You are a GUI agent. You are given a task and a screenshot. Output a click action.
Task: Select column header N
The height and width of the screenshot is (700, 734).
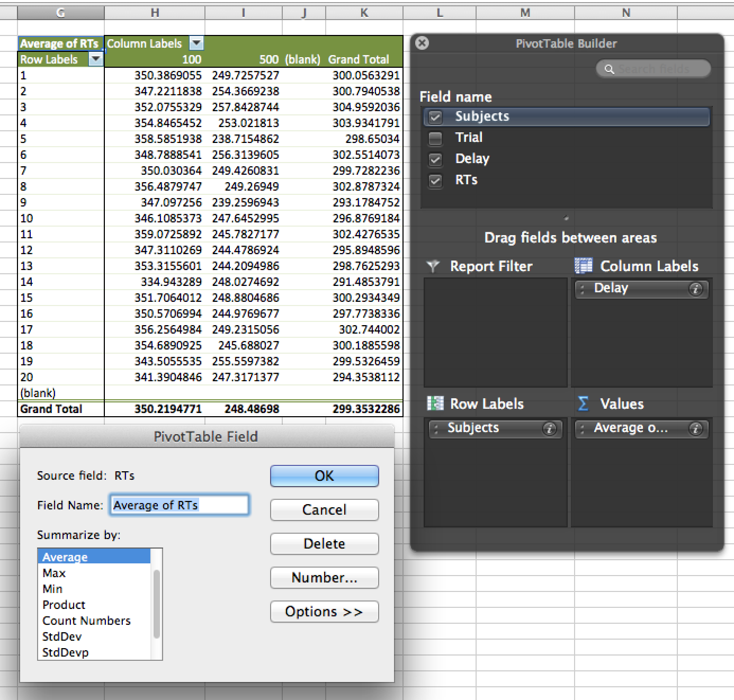click(625, 13)
